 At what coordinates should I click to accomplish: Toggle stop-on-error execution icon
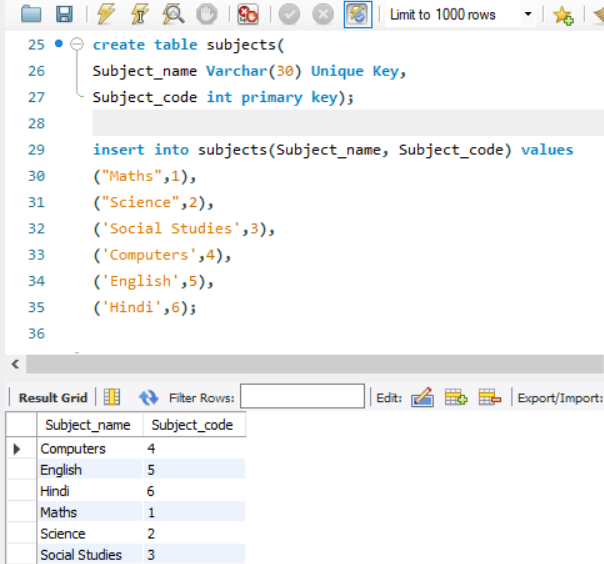coord(248,15)
